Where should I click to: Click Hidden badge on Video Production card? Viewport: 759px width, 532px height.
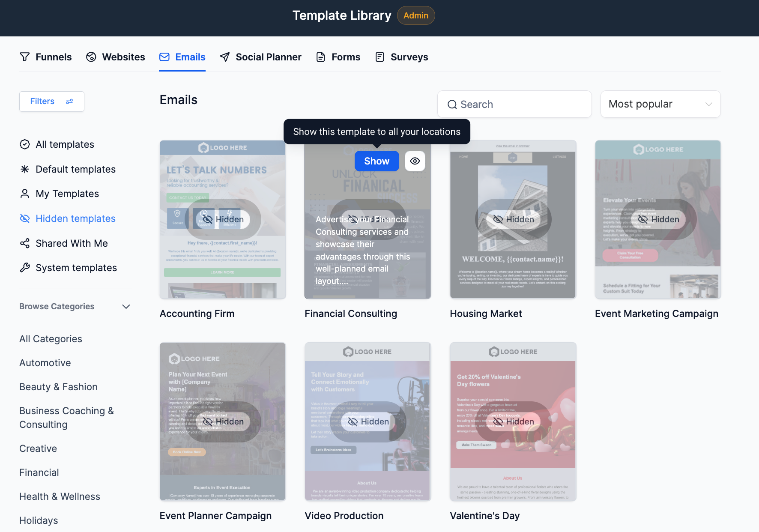pyautogui.click(x=368, y=421)
